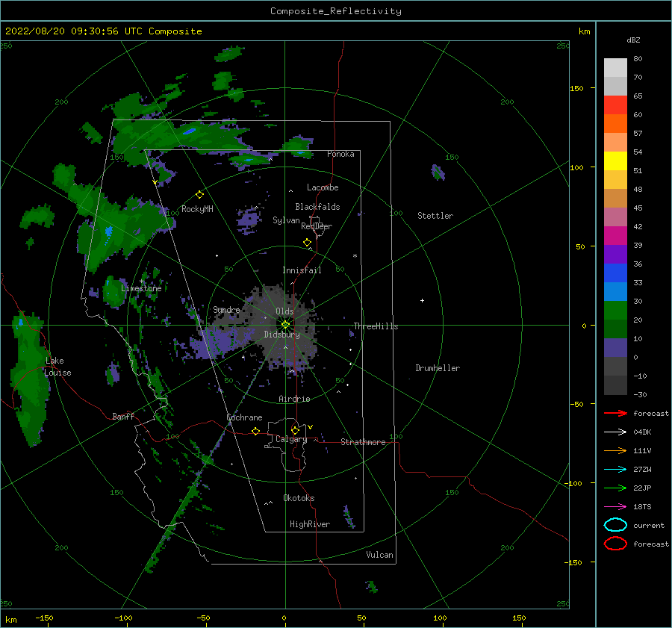
Task: Click the 'Didsbury' map label
Action: coord(282,335)
